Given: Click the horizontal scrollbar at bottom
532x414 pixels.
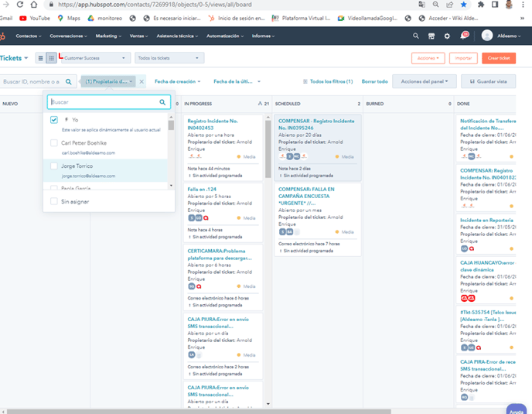Looking at the screenshot, I should coord(199,411).
